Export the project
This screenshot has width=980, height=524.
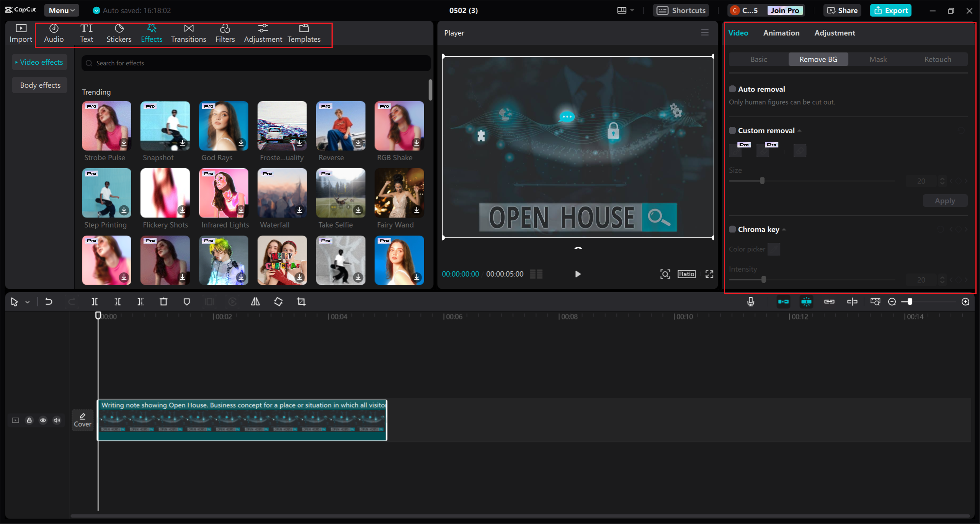point(890,10)
